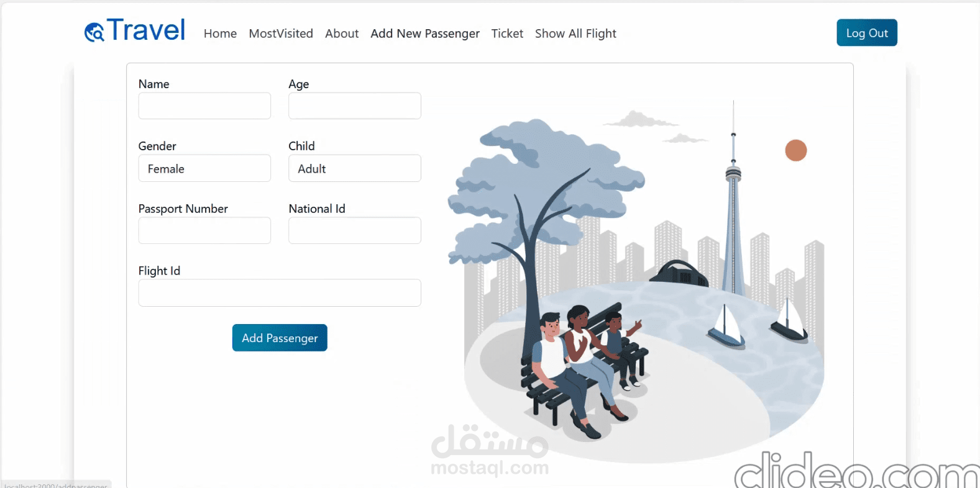
Task: Open the About page
Action: (x=342, y=34)
